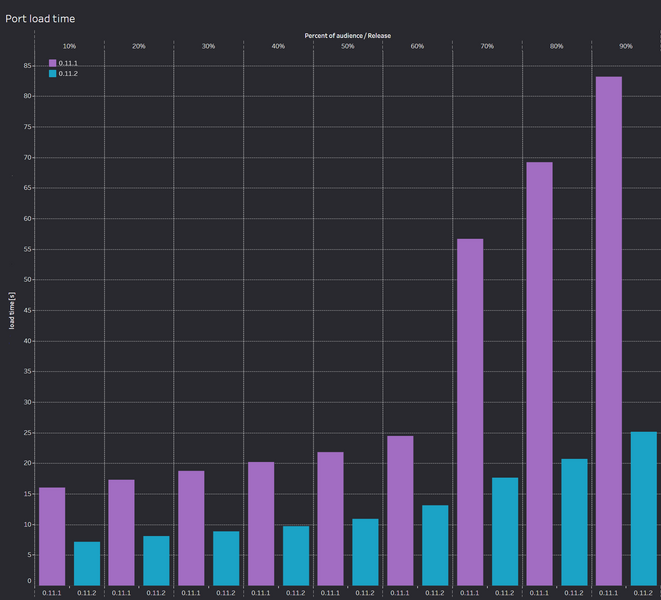The width and height of the screenshot is (661, 600).
Task: Click the purple 0.11.1 bar in 50% group
Action: (330, 519)
